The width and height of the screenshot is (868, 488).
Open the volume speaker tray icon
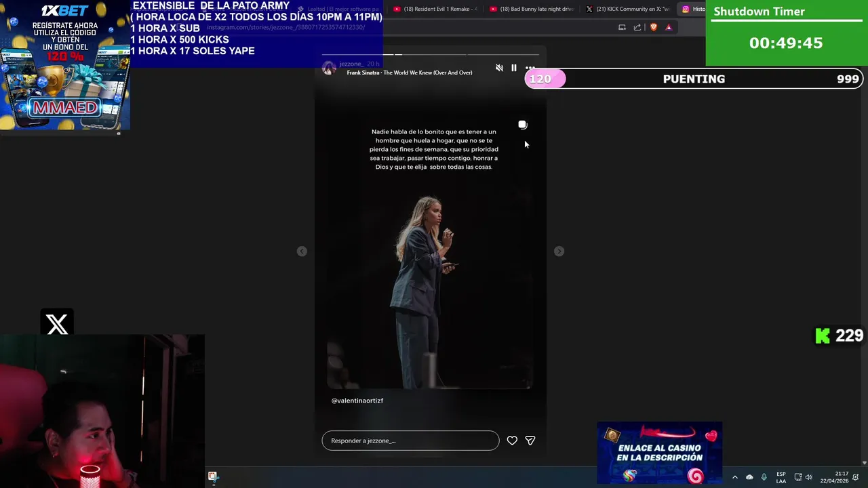click(x=808, y=477)
